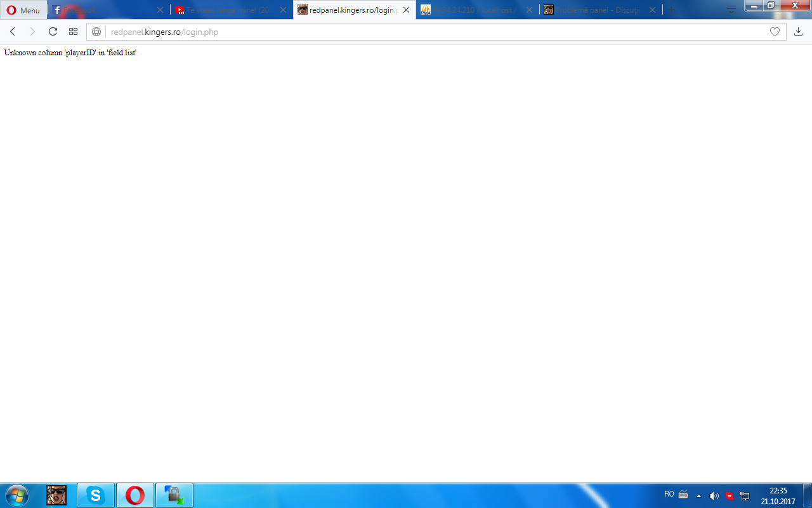This screenshot has height=508, width=812.
Task: Go forward to the next page
Action: click(32, 32)
